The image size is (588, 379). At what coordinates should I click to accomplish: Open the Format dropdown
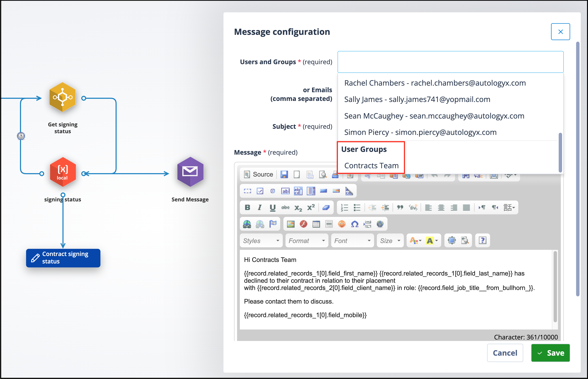307,240
